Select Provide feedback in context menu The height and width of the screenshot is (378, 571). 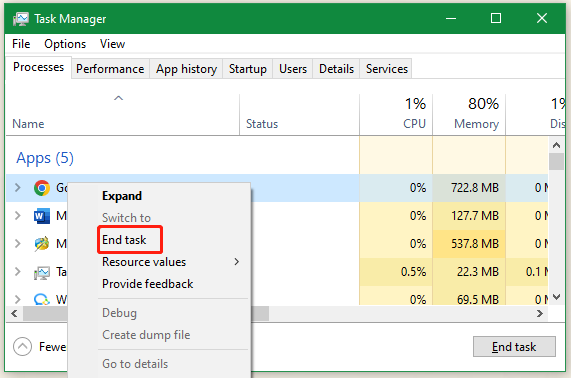pos(147,284)
